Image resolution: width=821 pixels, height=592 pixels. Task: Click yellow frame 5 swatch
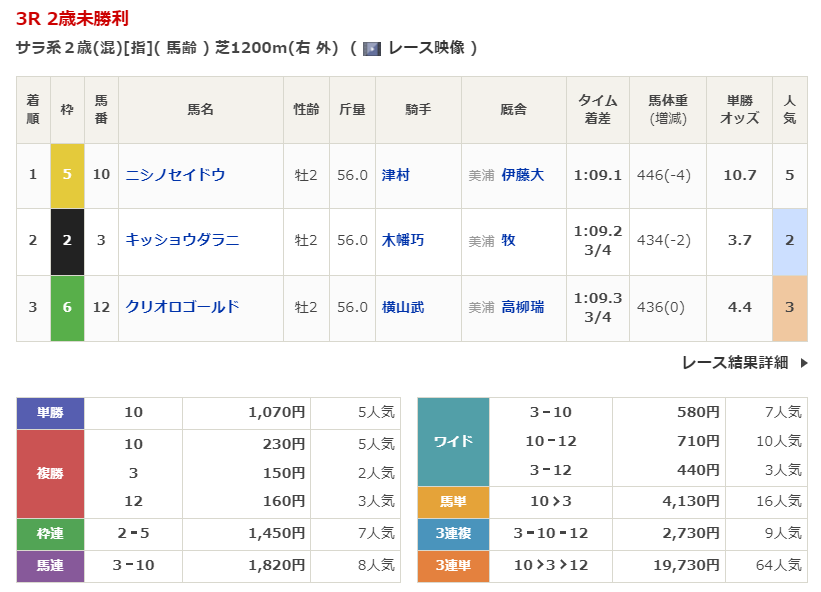67,175
